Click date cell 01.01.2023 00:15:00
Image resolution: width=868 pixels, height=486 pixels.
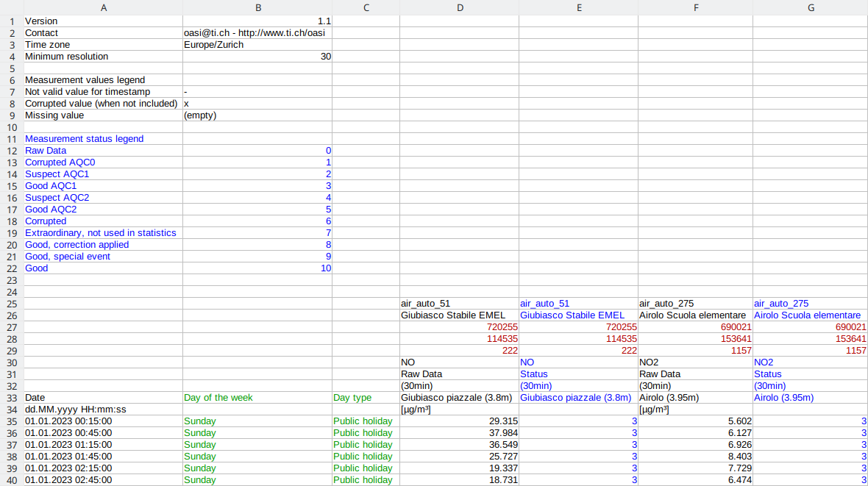[103, 421]
